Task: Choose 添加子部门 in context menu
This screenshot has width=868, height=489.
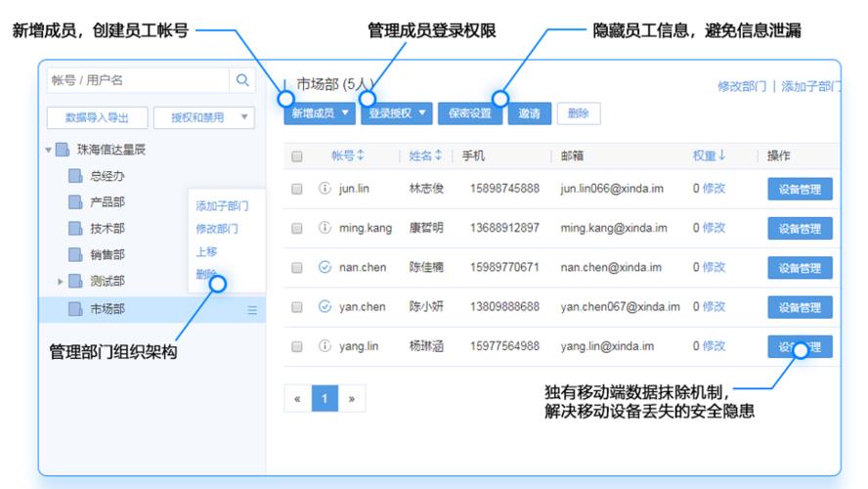Action: 222,206
